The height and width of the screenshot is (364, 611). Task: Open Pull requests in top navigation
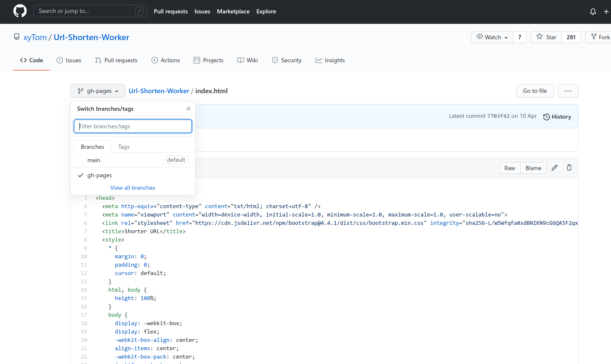[x=171, y=11]
